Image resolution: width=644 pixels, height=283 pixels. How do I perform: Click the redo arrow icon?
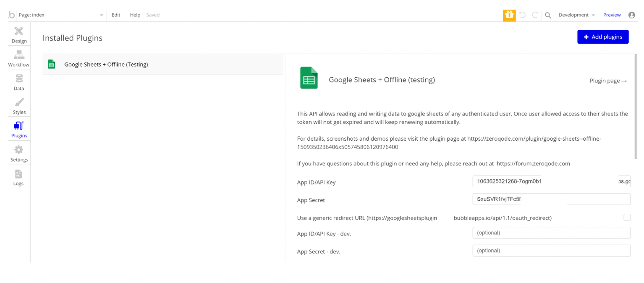coord(535,15)
